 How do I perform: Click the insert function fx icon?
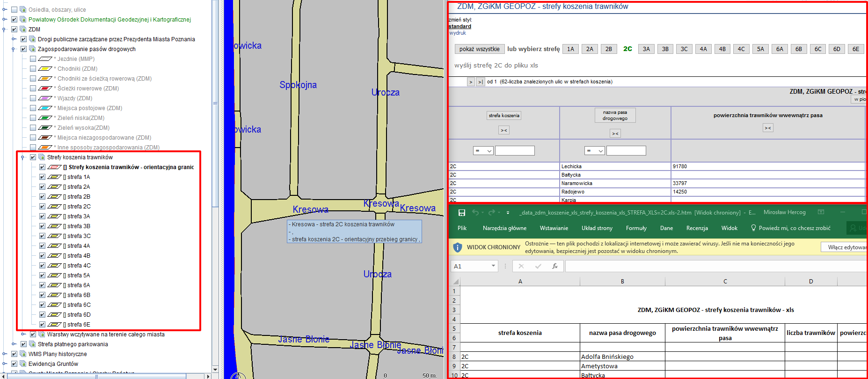point(554,266)
